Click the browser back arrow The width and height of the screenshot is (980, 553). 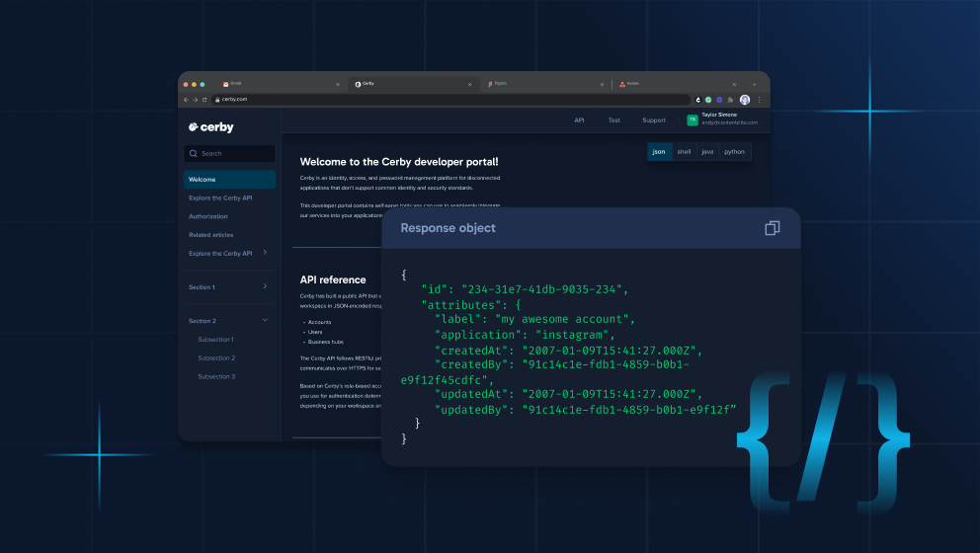click(185, 100)
